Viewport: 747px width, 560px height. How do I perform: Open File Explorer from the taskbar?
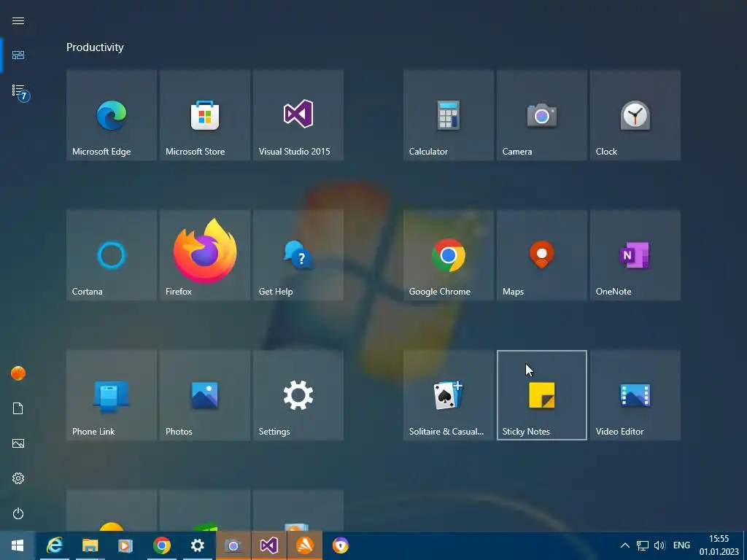pos(90,545)
